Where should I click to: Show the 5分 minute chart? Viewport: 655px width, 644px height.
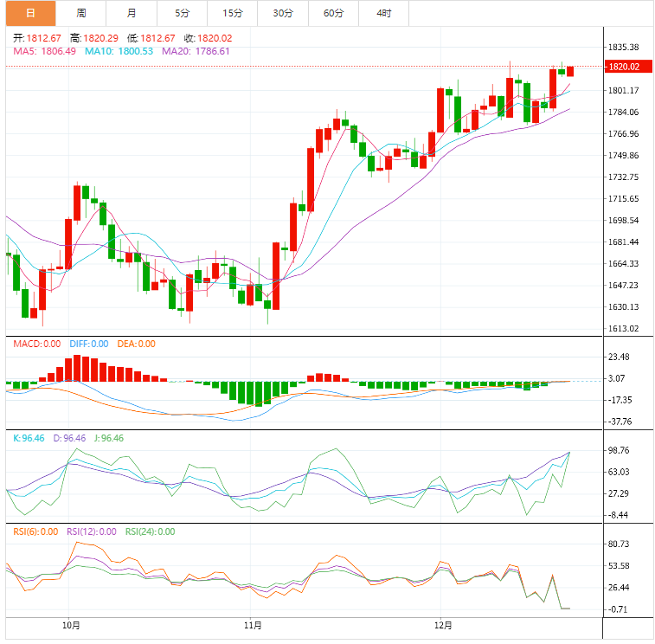tap(182, 13)
